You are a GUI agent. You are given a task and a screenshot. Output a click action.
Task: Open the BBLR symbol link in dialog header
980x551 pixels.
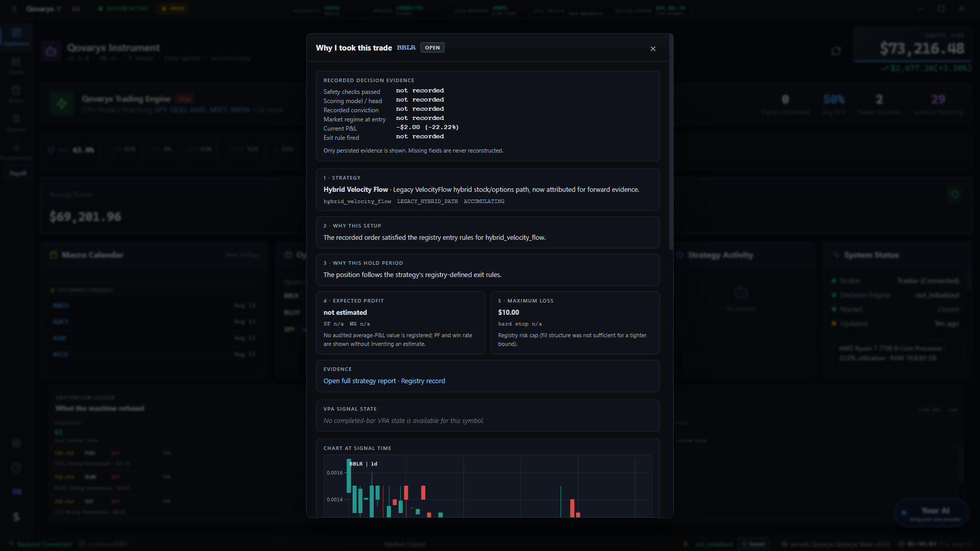pos(406,47)
